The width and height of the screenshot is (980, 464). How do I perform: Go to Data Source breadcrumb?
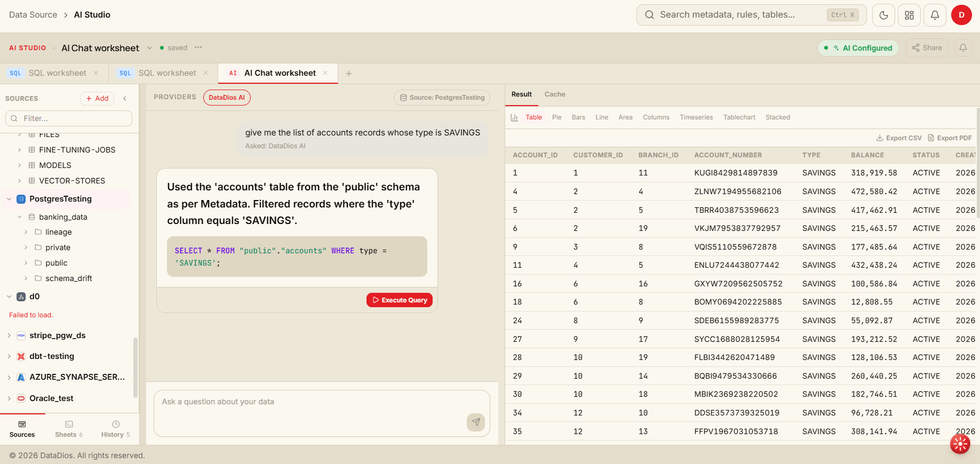coord(33,15)
